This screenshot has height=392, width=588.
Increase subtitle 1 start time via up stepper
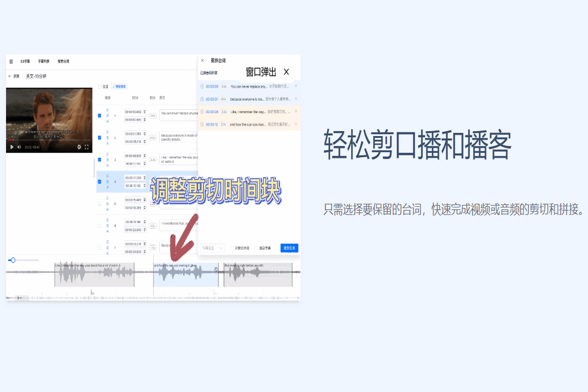(144, 111)
